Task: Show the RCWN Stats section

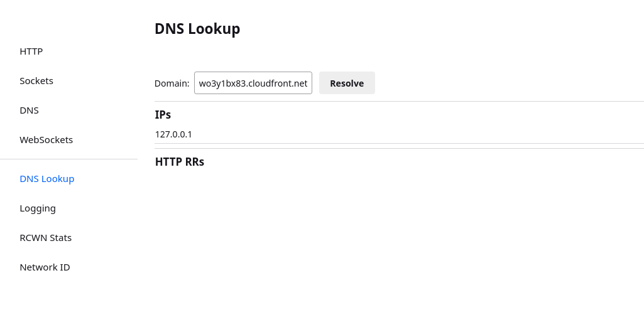Action: pos(46,238)
